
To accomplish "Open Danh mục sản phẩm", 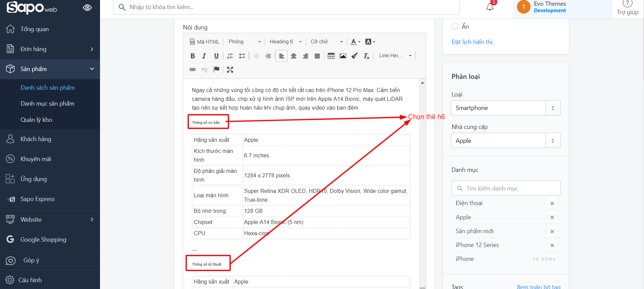I will (47, 104).
